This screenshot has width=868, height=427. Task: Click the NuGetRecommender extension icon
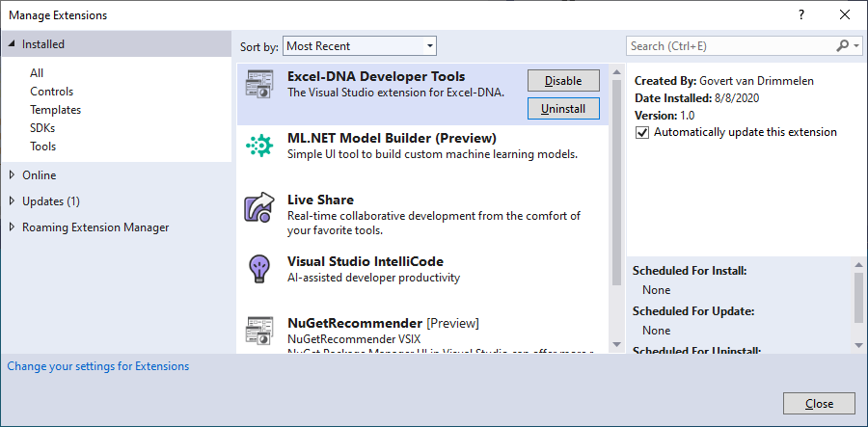(x=259, y=331)
